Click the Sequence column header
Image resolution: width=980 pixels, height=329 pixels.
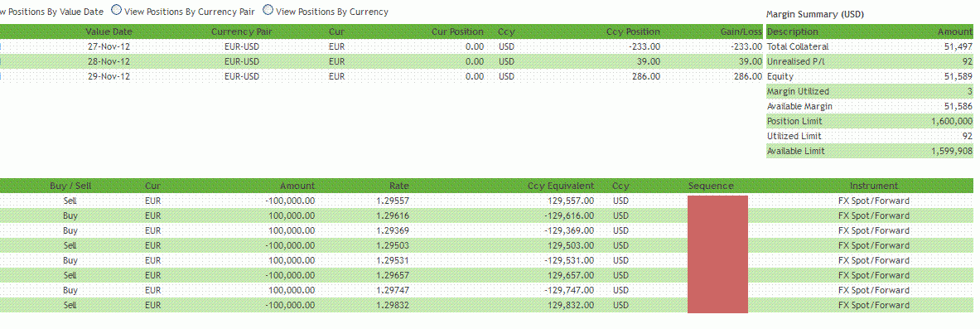coord(711,186)
